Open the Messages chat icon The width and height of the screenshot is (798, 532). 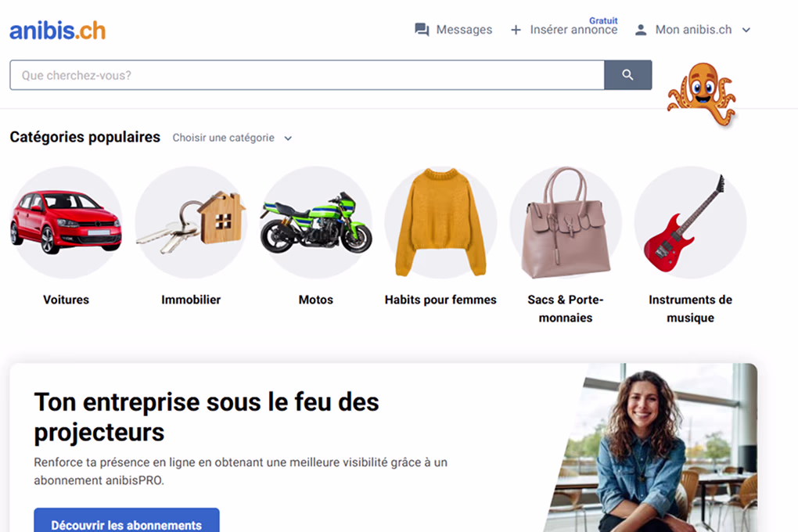tap(422, 30)
